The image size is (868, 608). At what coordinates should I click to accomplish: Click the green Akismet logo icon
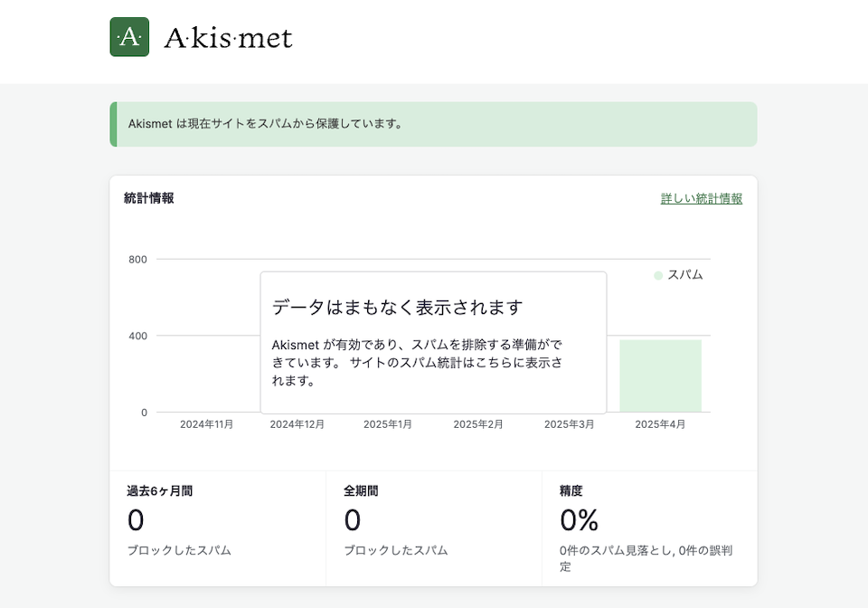(x=129, y=37)
